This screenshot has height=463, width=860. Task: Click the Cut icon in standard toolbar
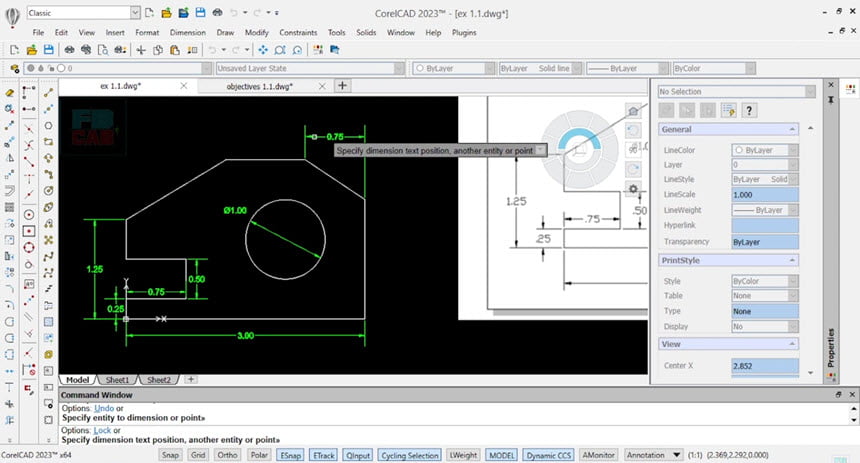[x=141, y=50]
